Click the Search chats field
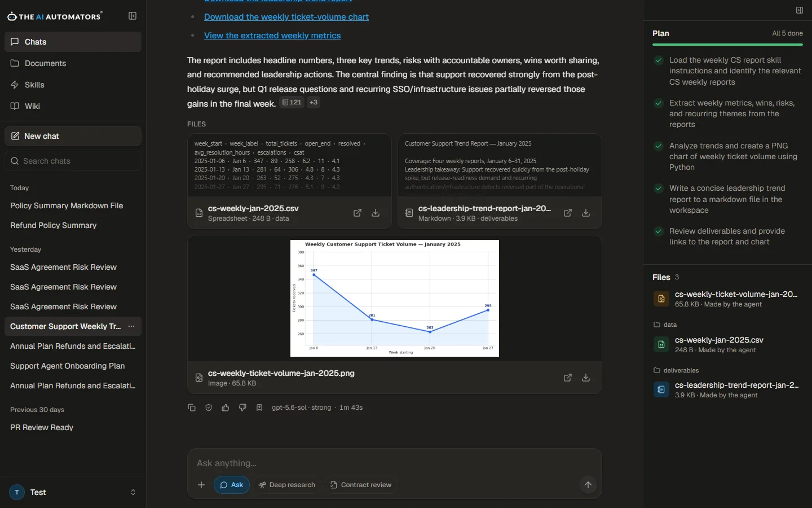Image resolution: width=812 pixels, height=508 pixels. (73, 161)
